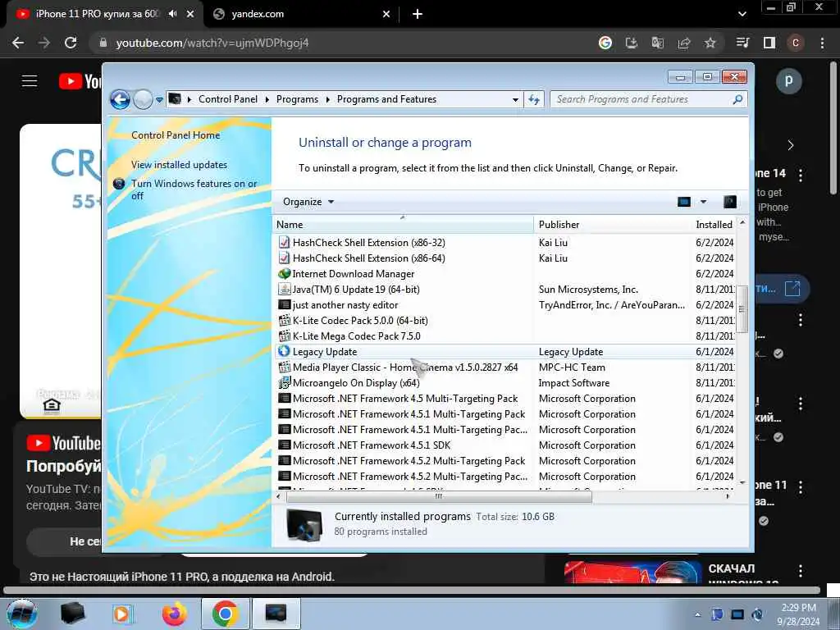Click the K-Lite Codec Pack 5.0.0 icon
The height and width of the screenshot is (630, 840).
tap(284, 321)
